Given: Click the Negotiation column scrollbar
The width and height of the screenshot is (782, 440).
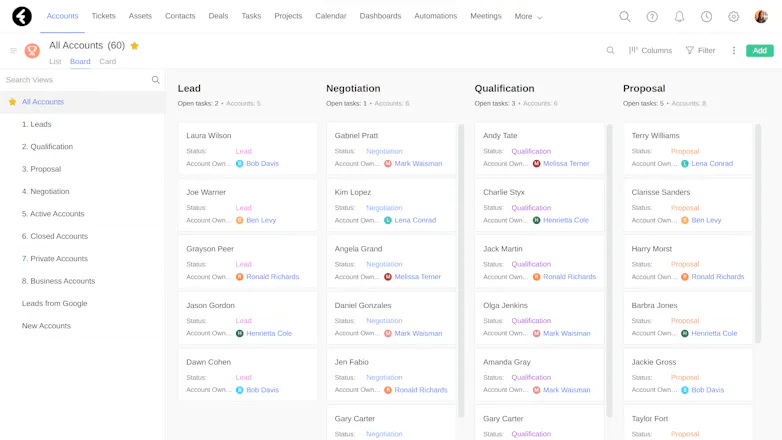Looking at the screenshot, I should [x=461, y=270].
